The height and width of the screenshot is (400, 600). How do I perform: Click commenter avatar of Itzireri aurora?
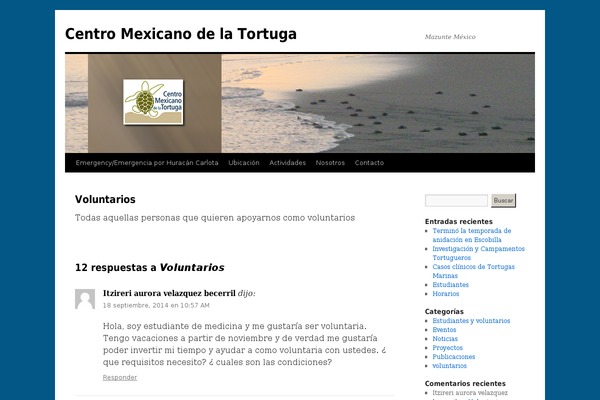85,299
